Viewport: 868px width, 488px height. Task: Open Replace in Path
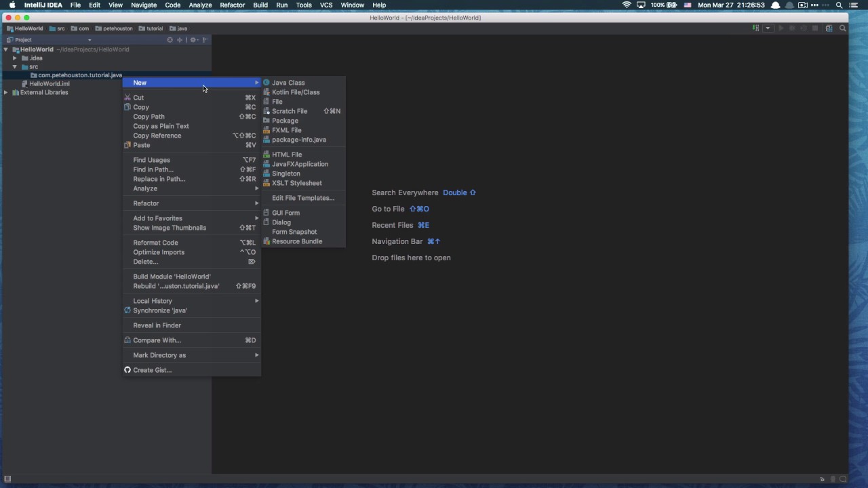[192, 179]
